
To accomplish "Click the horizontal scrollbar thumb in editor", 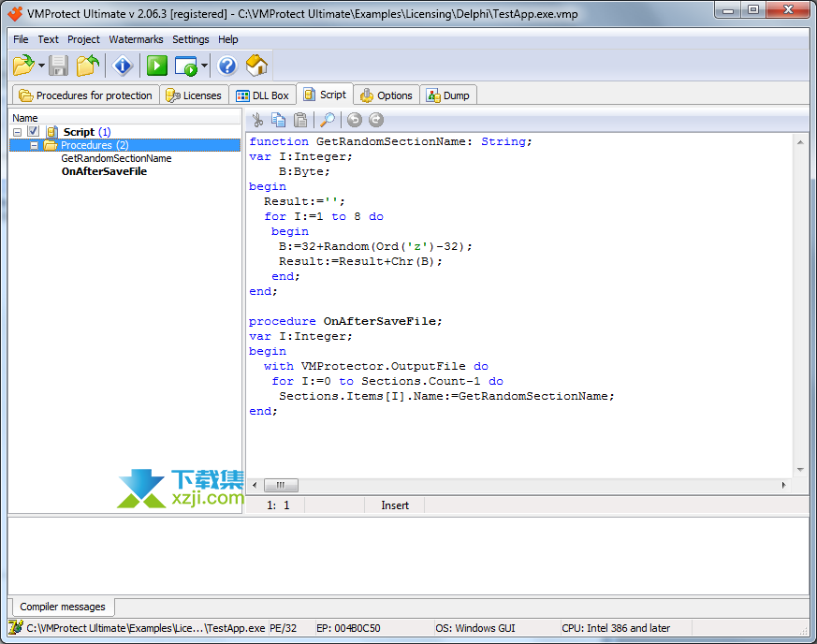I will click(281, 485).
